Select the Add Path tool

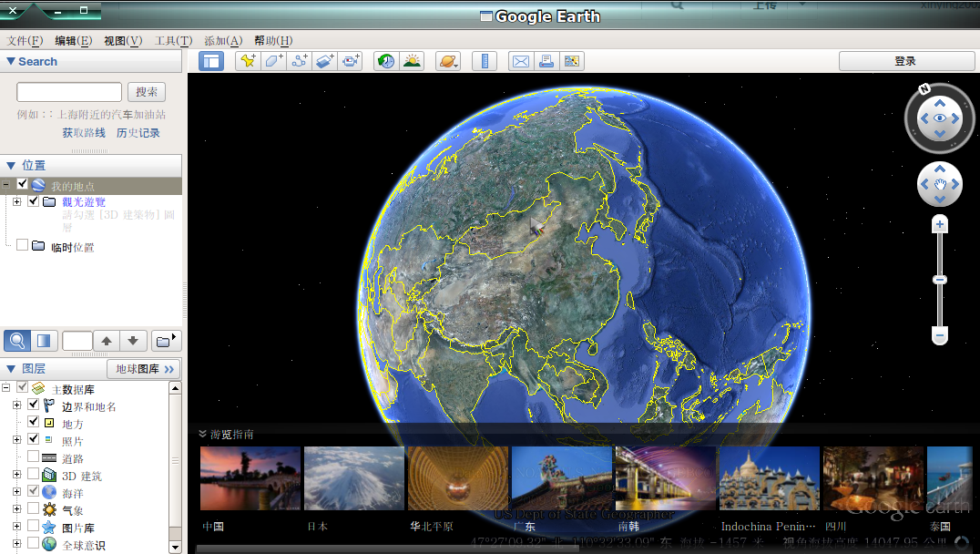300,61
